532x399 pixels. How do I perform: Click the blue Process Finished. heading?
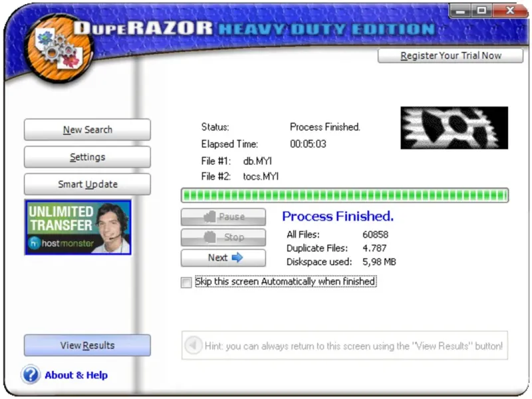click(338, 217)
